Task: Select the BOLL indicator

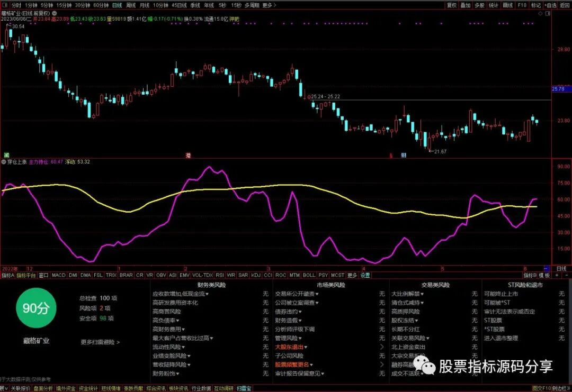Action: [309, 276]
